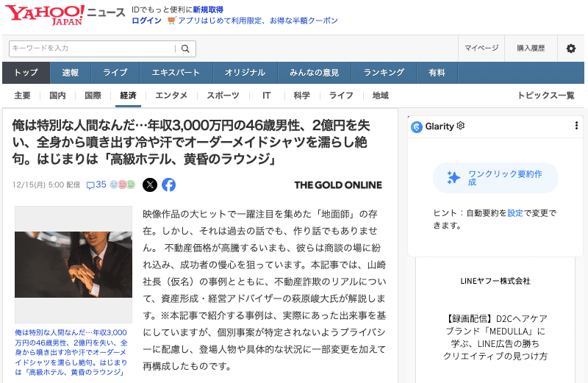Focus the keyword search input field
This screenshot has height=383, width=588.
pyautogui.click(x=92, y=49)
